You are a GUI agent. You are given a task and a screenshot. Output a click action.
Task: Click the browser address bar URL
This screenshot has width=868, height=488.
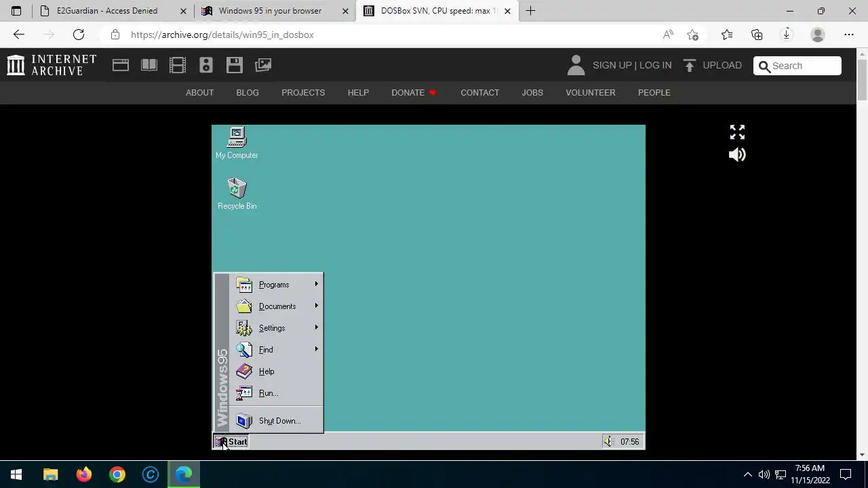222,35
